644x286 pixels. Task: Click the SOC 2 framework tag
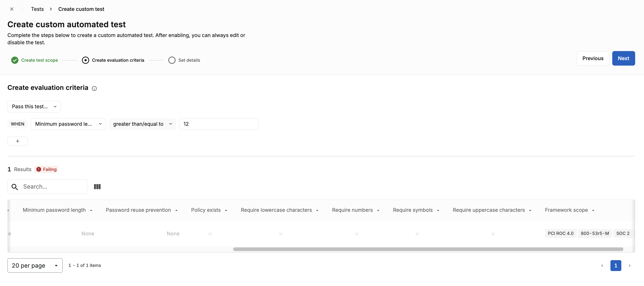(x=623, y=234)
